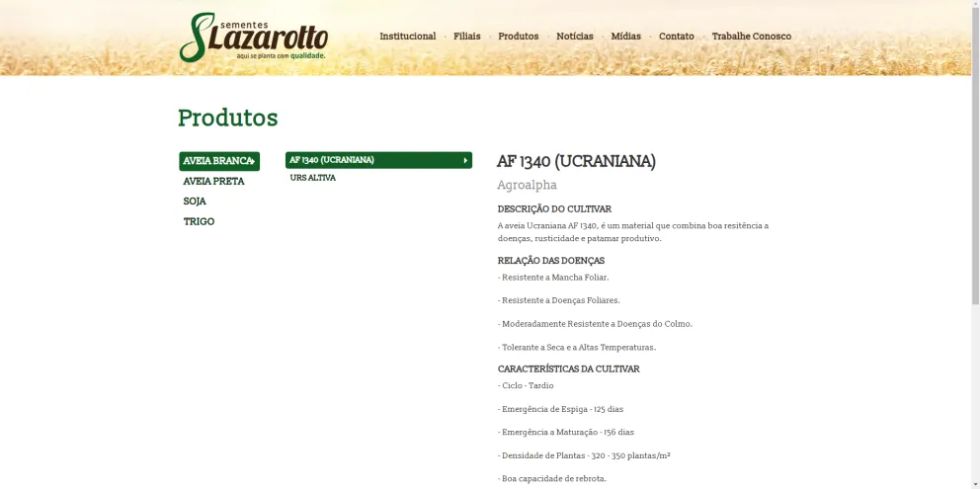Click 'Densidade de Plantas - 320 - 350 plantas/m²'
The width and height of the screenshot is (980, 489).
pos(584,455)
